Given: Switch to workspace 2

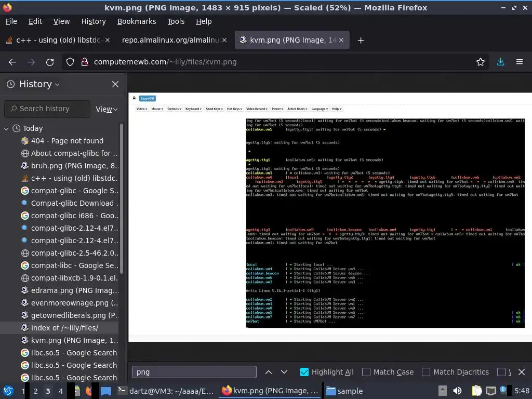Looking at the screenshot, I should (36, 391).
